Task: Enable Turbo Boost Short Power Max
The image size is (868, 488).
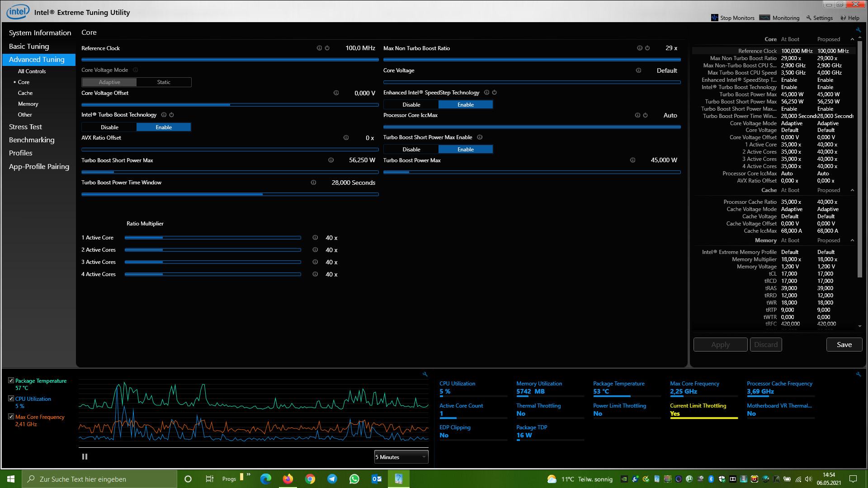Action: (466, 149)
